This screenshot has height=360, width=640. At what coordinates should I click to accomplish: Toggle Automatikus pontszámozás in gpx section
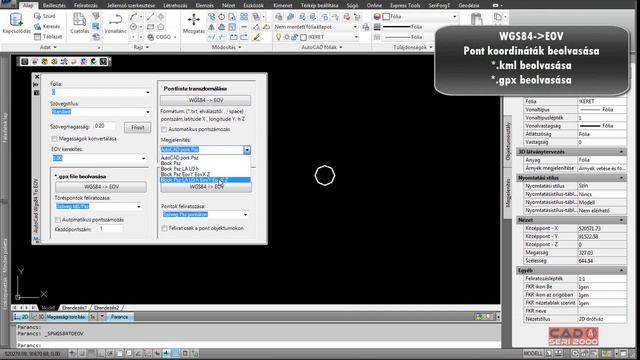click(58, 220)
